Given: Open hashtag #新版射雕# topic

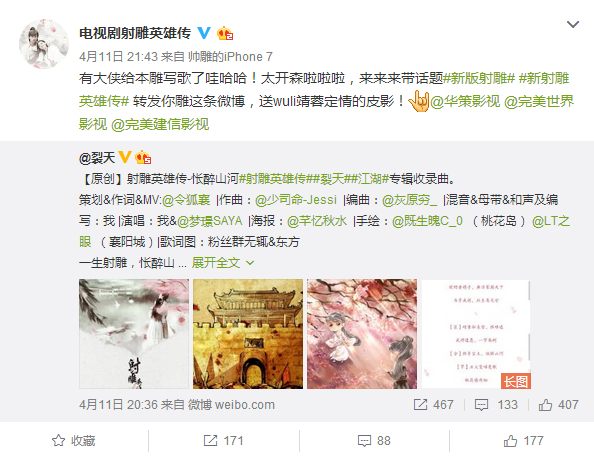Looking at the screenshot, I should point(479,78).
